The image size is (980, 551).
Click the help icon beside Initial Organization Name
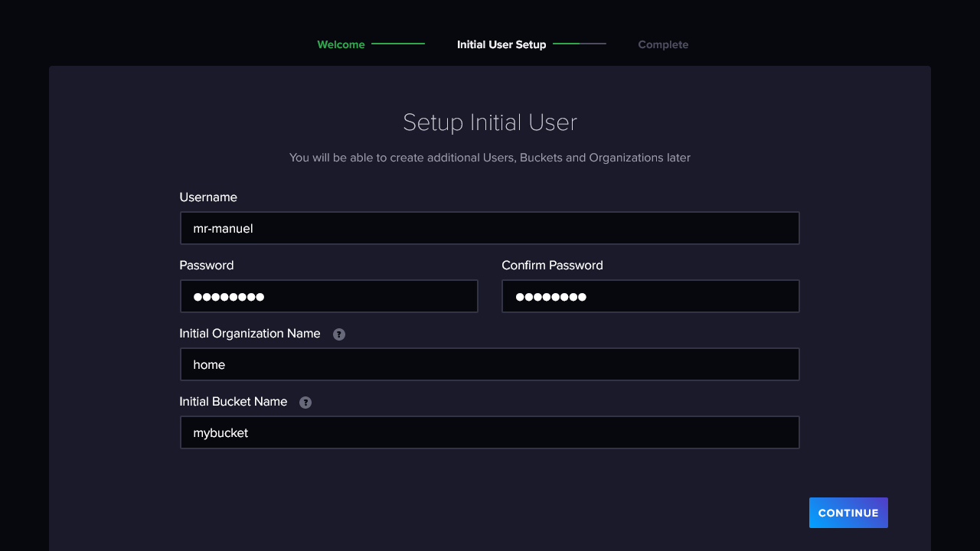(339, 334)
